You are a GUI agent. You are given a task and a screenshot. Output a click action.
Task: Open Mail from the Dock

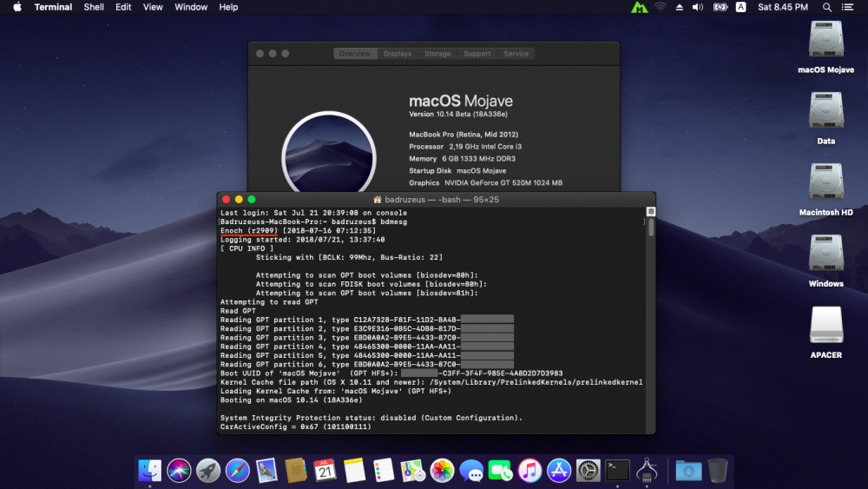(x=266, y=471)
